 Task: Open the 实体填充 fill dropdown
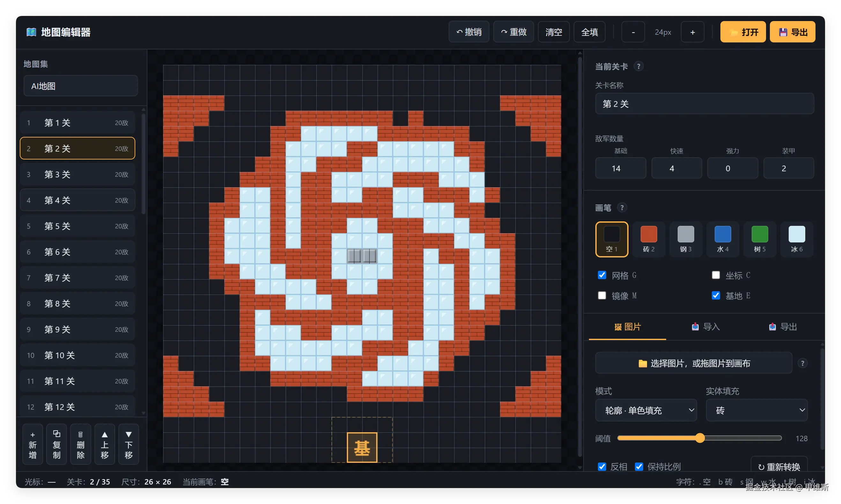[757, 410]
